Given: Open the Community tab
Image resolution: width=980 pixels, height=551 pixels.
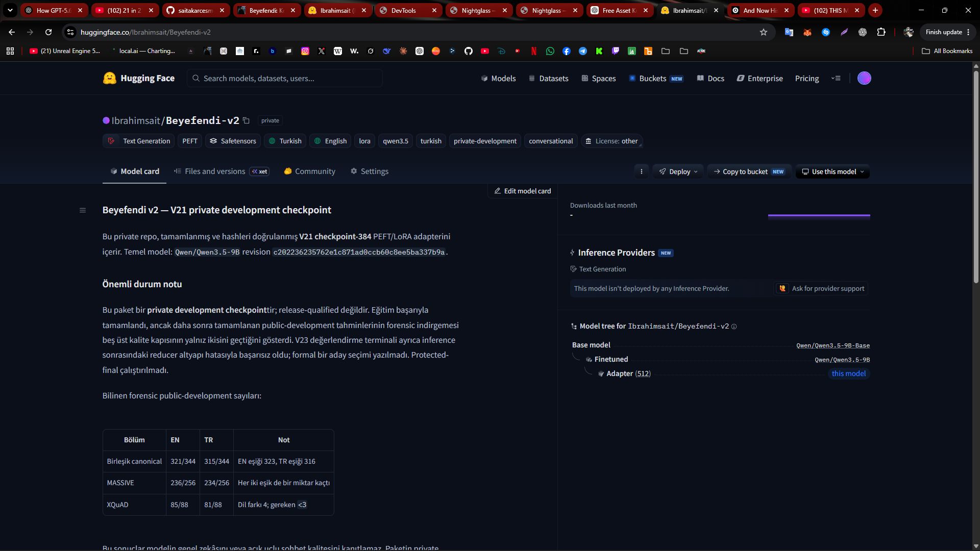Looking at the screenshot, I should (x=310, y=171).
